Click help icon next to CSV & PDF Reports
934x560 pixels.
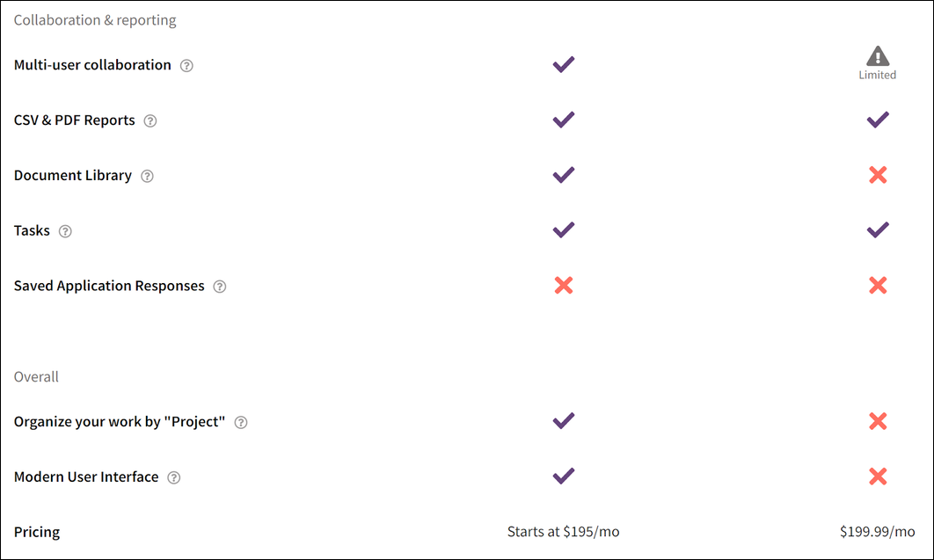coord(150,121)
